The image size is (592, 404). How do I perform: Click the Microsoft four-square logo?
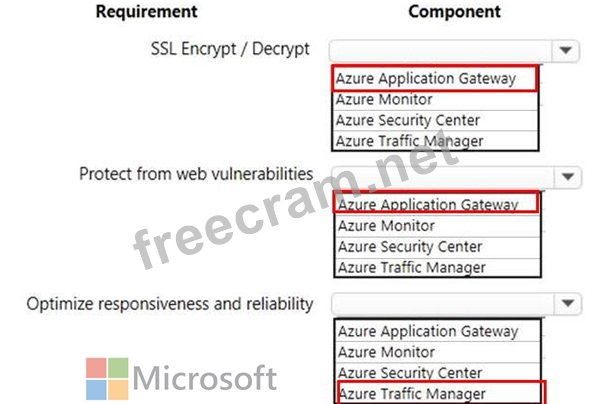tap(107, 379)
